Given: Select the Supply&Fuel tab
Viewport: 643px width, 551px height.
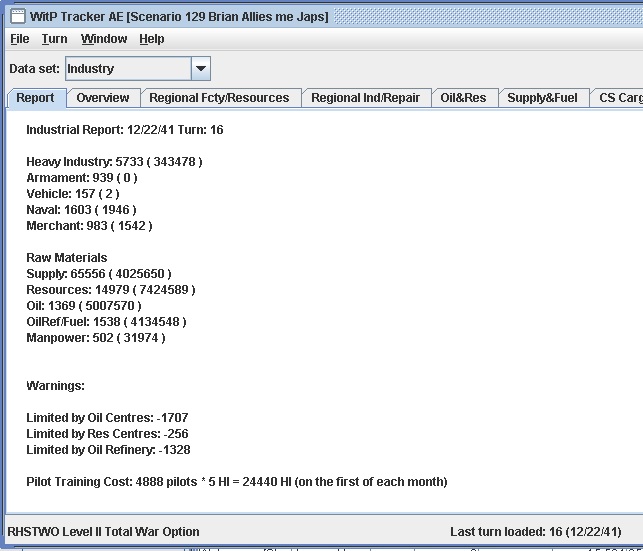Looking at the screenshot, I should click(x=543, y=98).
